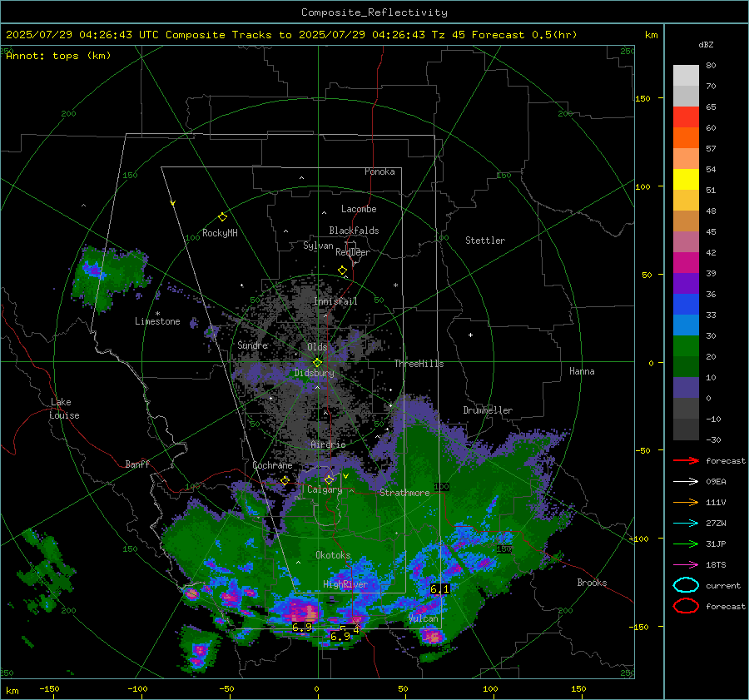
Task: Click the Okotoks label
Action: point(333,555)
